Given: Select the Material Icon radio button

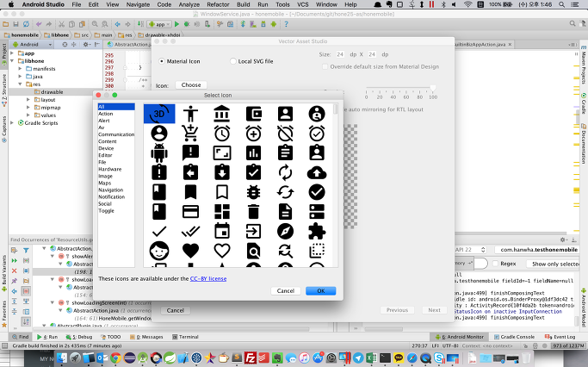Looking at the screenshot, I should (x=162, y=61).
